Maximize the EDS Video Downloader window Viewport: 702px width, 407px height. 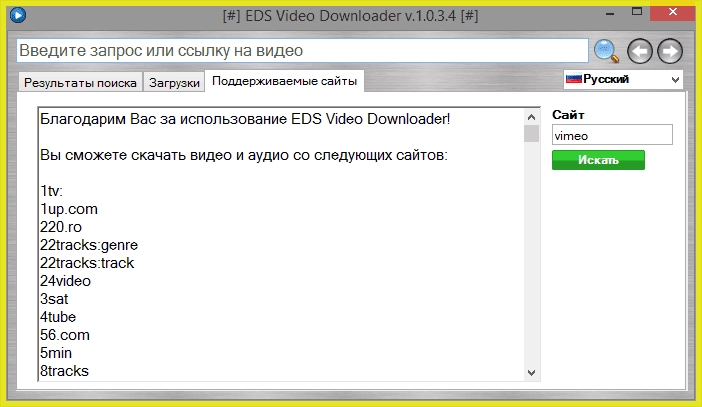637,12
